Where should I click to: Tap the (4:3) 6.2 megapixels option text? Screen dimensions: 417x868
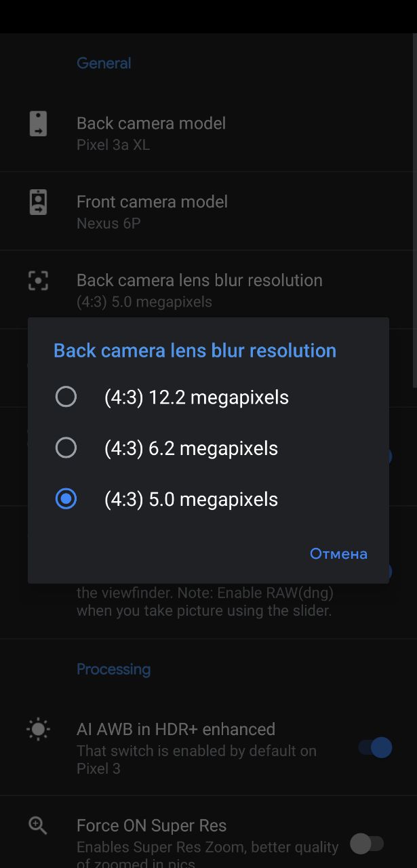[x=191, y=448]
